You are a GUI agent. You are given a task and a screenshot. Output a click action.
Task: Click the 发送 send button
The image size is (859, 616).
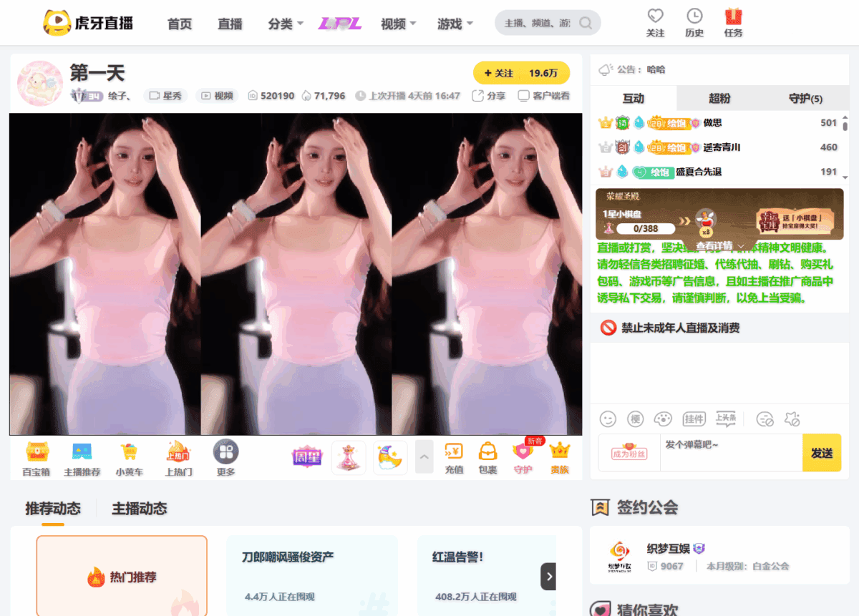822,453
